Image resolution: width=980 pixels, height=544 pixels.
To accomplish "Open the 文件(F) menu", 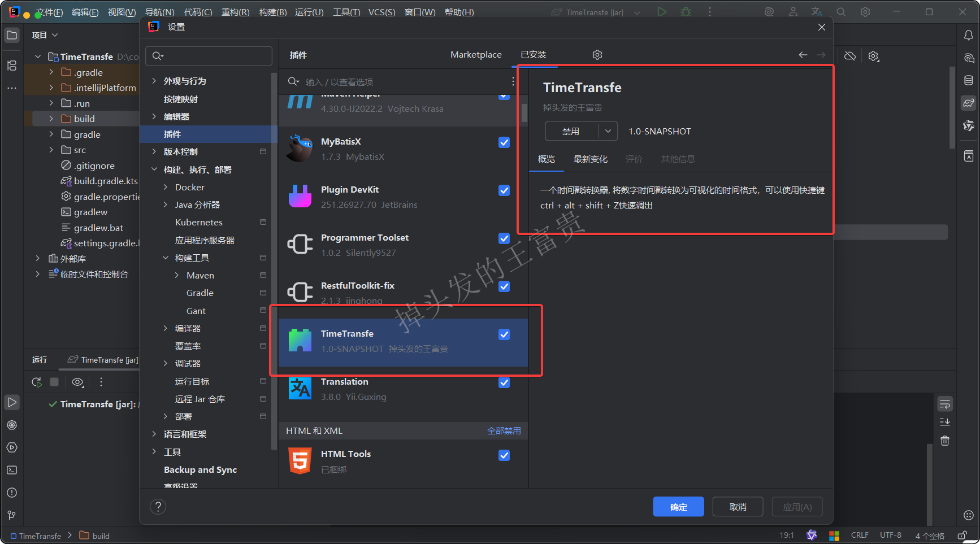I will (49, 12).
